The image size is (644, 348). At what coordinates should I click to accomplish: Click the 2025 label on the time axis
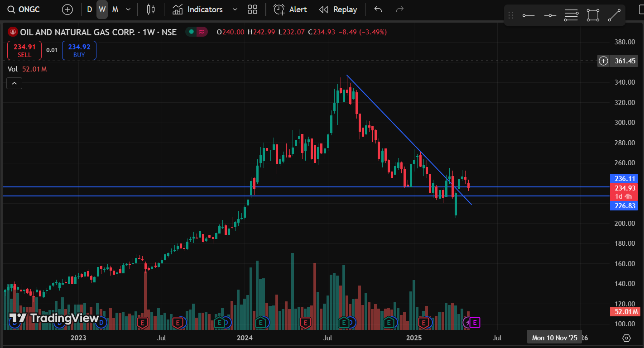coord(414,338)
